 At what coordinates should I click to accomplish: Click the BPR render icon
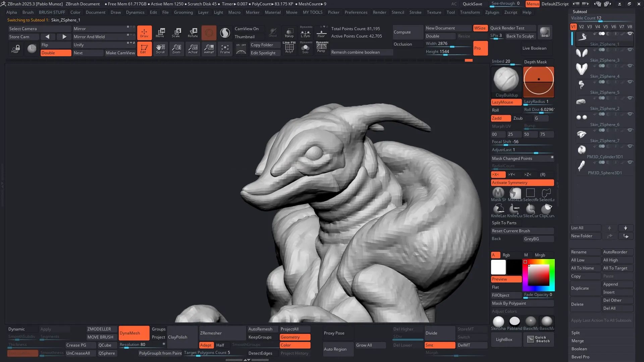pos(545,32)
